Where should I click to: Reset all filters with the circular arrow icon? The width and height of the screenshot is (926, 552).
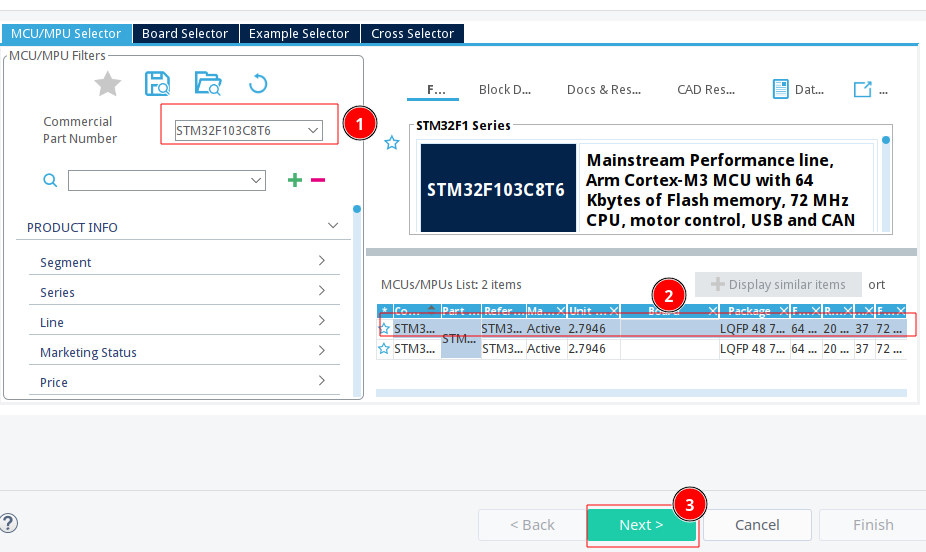tap(258, 84)
